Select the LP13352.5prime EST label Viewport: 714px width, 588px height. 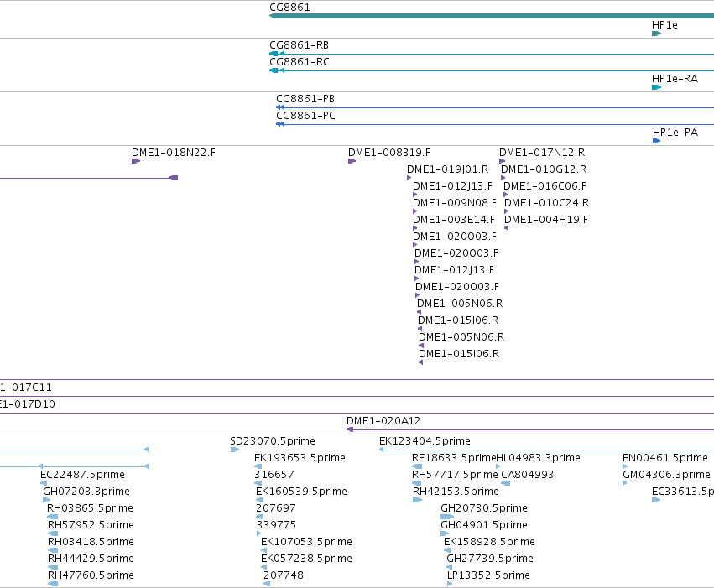click(488, 575)
